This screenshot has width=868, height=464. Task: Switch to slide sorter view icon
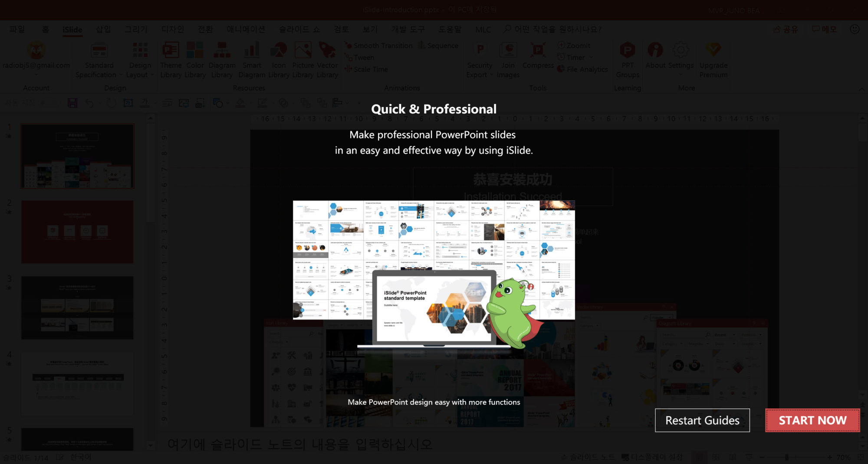[716, 457]
